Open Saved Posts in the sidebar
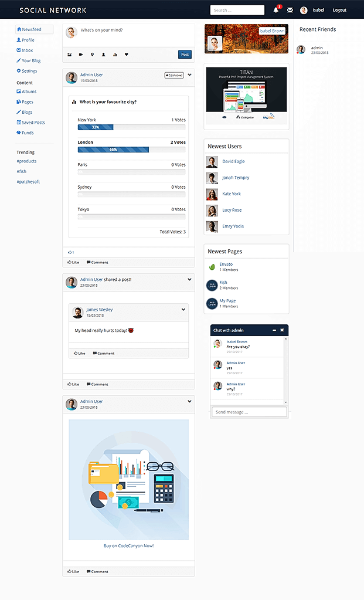The width and height of the screenshot is (364, 600). click(x=33, y=123)
